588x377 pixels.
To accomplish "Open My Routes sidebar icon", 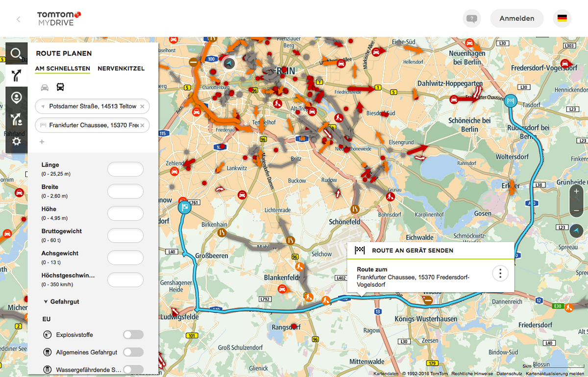I will pyautogui.click(x=16, y=120).
